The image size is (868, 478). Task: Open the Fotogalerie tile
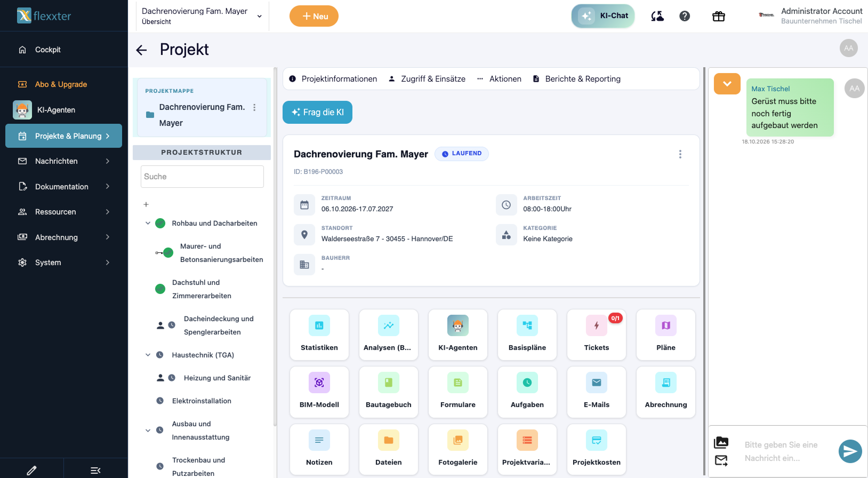click(x=458, y=449)
